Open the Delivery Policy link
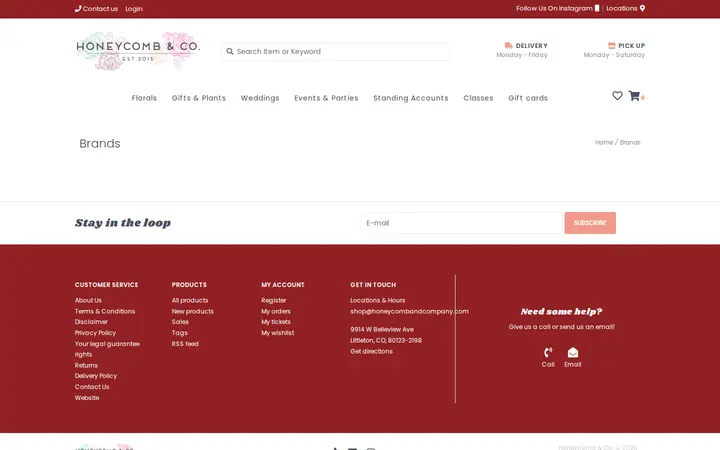The width and height of the screenshot is (720, 450). coord(96,376)
